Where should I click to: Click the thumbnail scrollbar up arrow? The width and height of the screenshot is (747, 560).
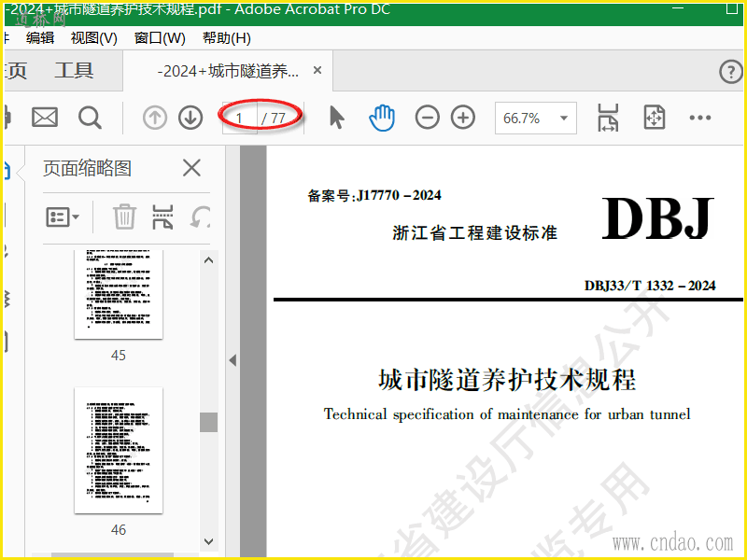pyautogui.click(x=208, y=260)
